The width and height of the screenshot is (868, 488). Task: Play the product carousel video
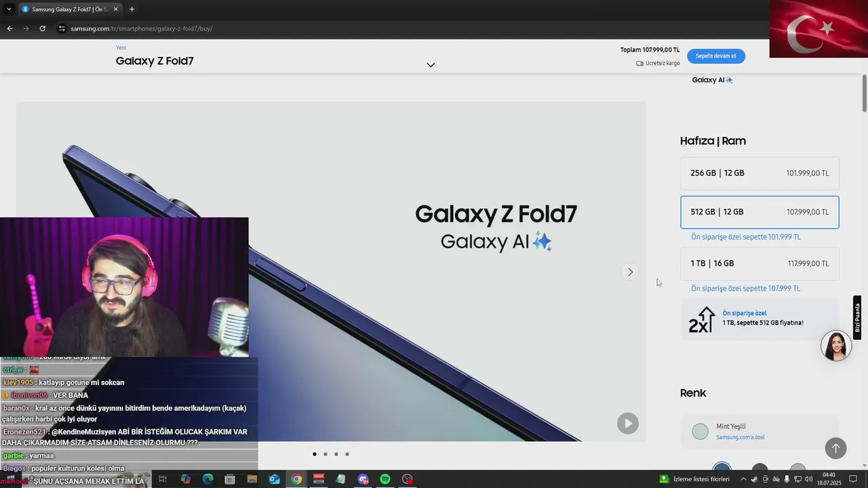628,424
